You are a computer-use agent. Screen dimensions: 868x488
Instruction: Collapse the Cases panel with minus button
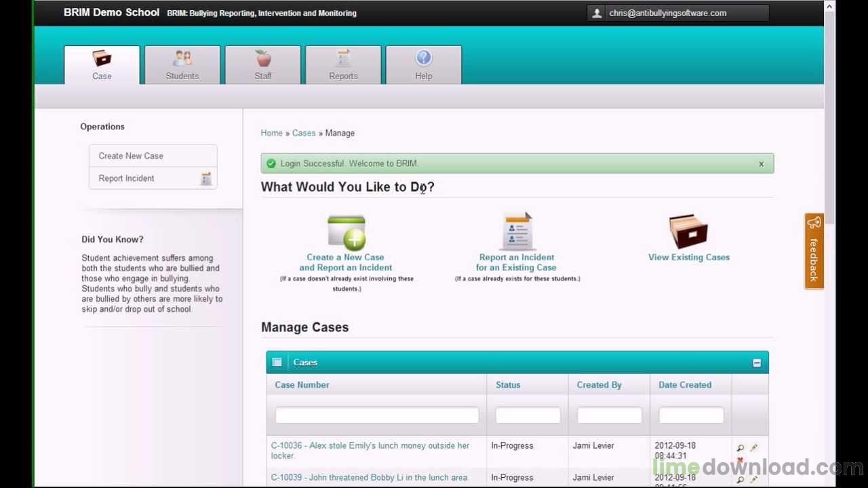(x=757, y=363)
